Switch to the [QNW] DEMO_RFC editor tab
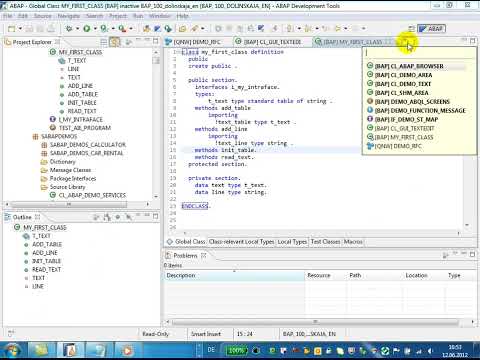Screen dimensions: 480x360 pos(193,42)
